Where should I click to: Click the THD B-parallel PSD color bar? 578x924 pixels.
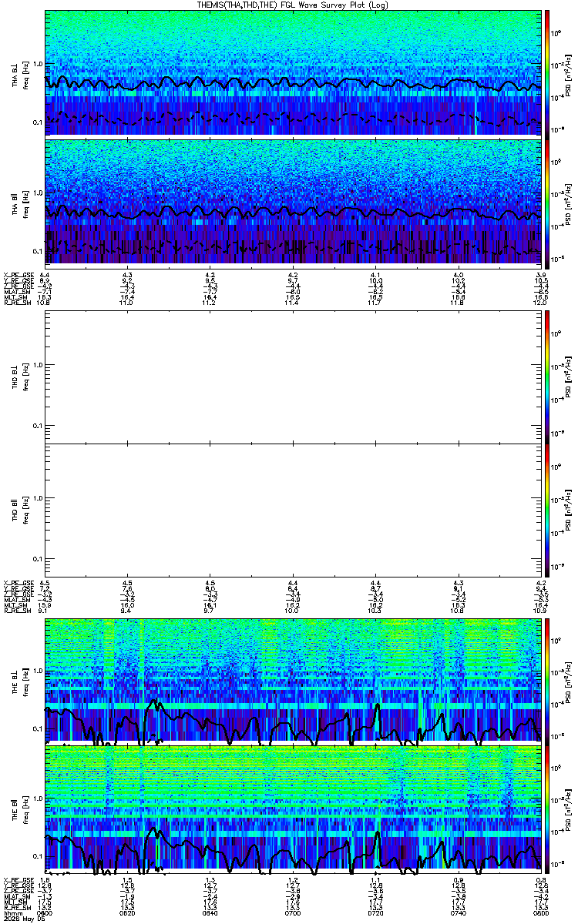(548, 509)
